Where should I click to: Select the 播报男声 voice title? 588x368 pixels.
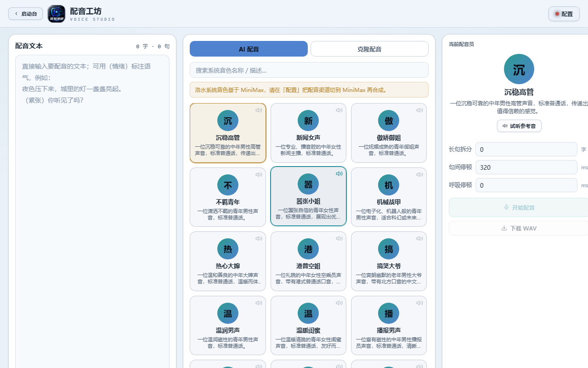click(389, 330)
